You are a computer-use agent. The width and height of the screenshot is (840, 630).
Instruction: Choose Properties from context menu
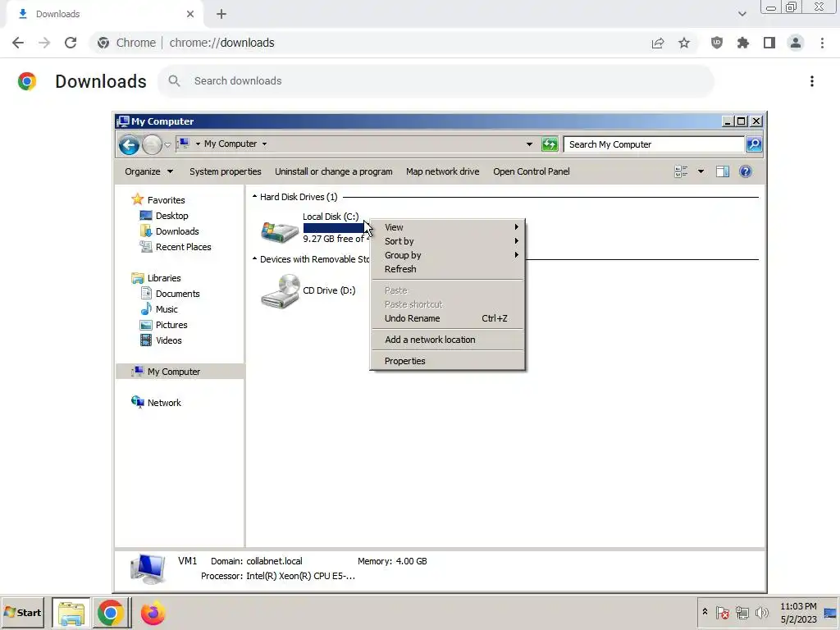pos(447,361)
